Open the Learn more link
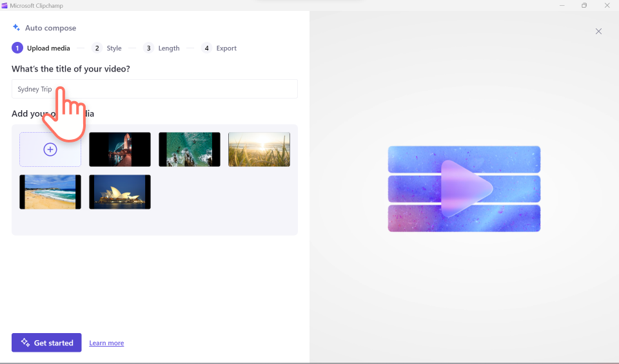 click(x=106, y=343)
